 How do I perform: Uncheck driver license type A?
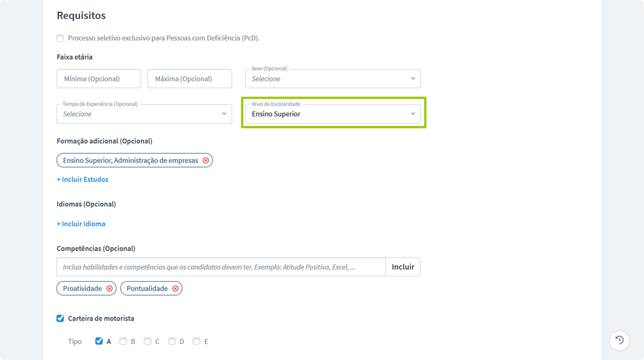99,341
